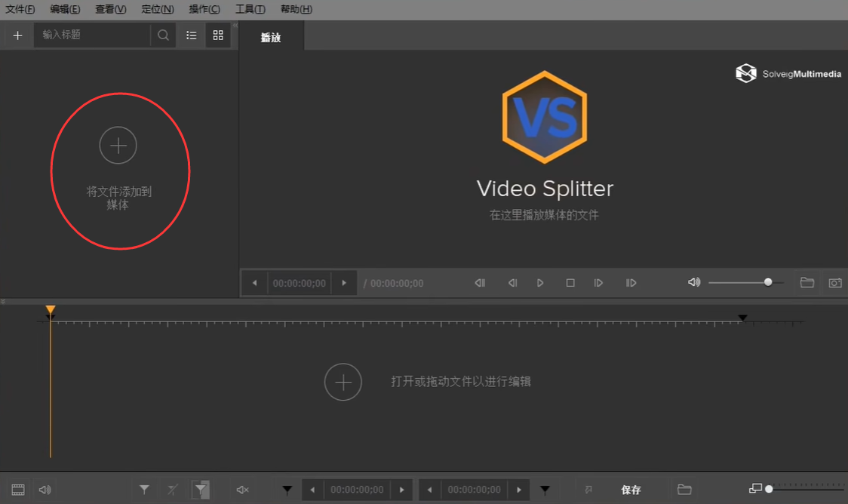Image resolution: width=848 pixels, height=504 pixels.
Task: Jump to the previous keyframe
Action: (480, 283)
